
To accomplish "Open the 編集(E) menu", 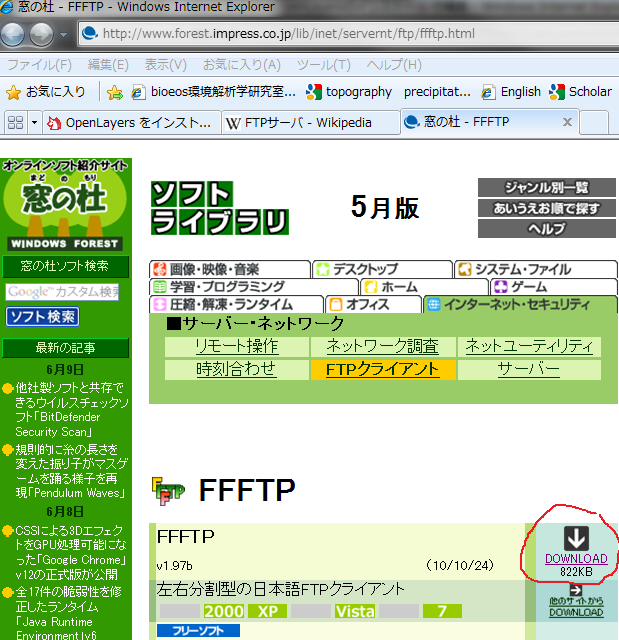I will point(108,65).
